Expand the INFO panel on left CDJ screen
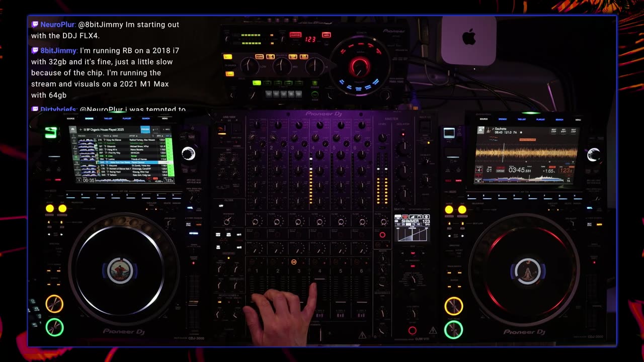This screenshot has width=644, height=362. click(x=166, y=129)
